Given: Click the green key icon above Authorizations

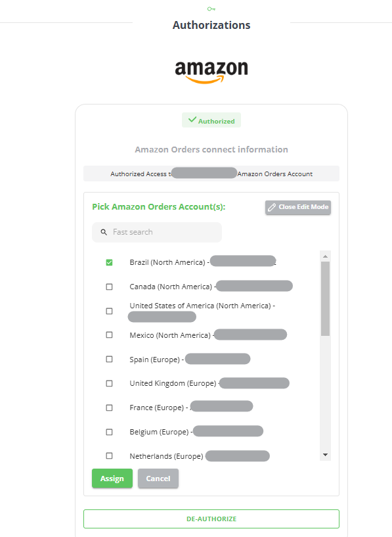Looking at the screenshot, I should point(211,9).
